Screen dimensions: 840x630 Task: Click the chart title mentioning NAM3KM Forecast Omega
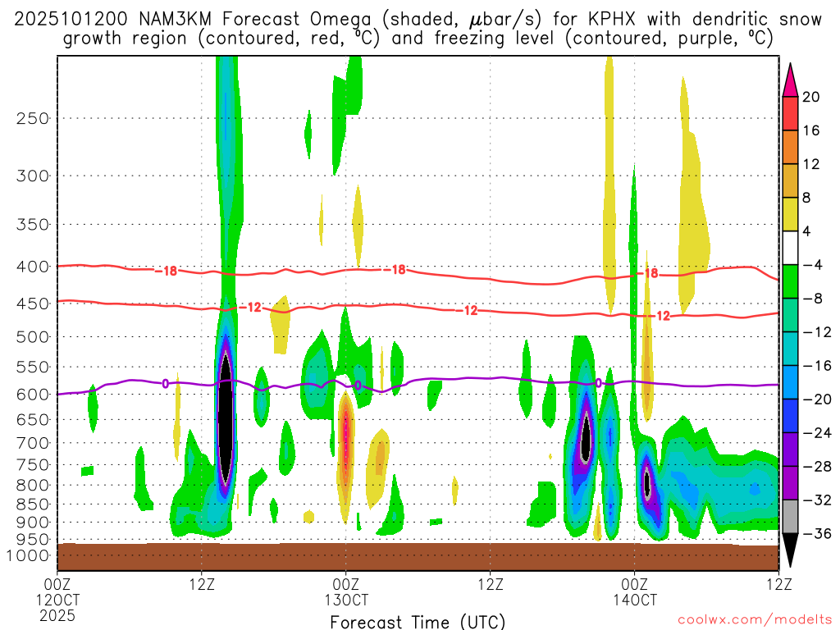pyautogui.click(x=418, y=20)
